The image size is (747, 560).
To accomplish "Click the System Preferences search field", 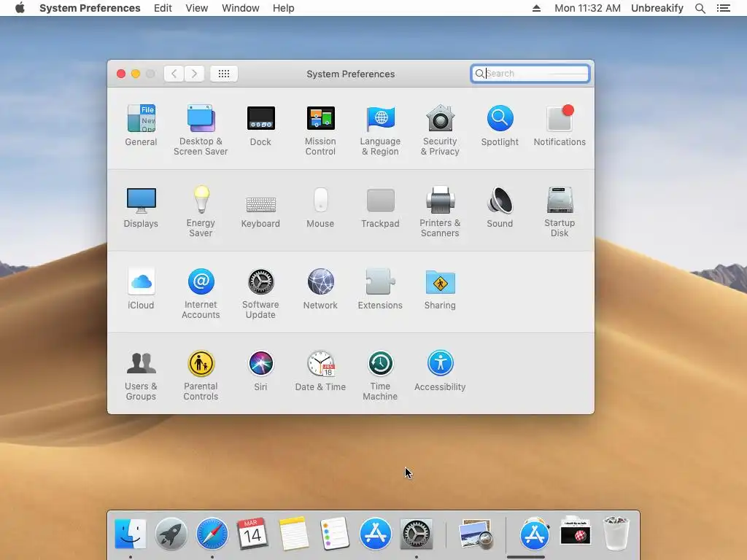I will point(530,74).
